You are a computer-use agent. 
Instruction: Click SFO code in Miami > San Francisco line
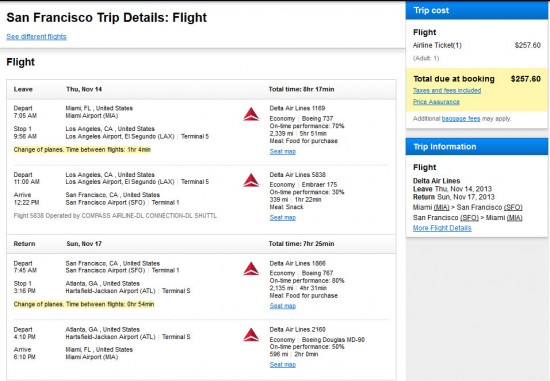pos(513,207)
